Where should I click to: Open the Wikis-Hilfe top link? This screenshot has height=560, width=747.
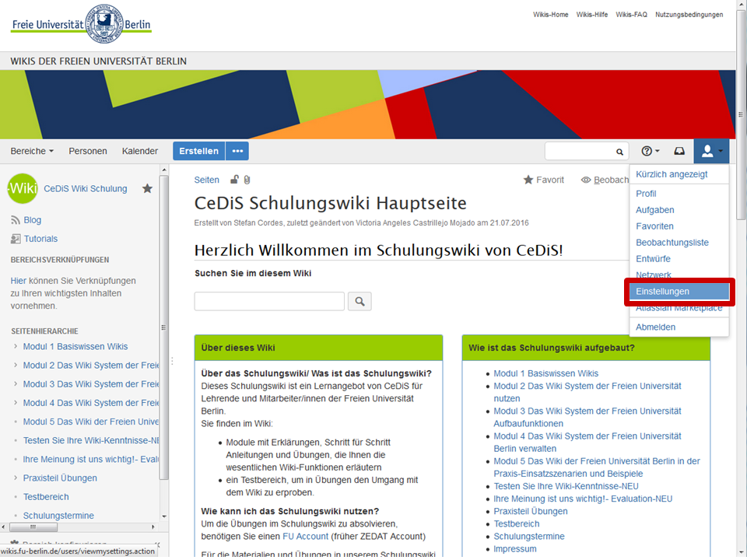(x=591, y=15)
